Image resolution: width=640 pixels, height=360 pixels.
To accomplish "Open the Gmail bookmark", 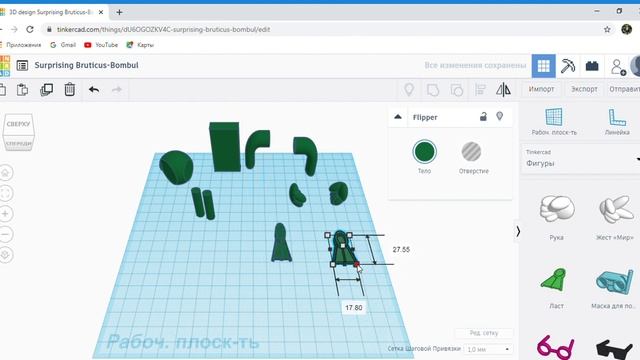I will point(63,45).
